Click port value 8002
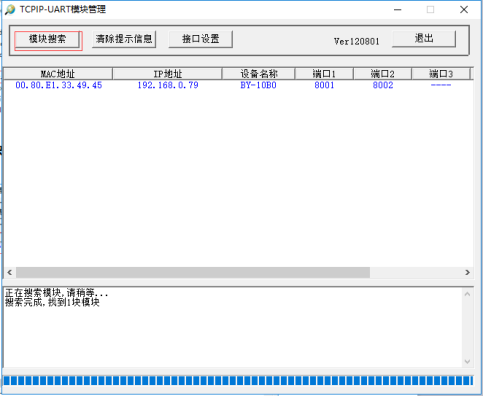Screen dimensions: 483x396 [x=383, y=85]
